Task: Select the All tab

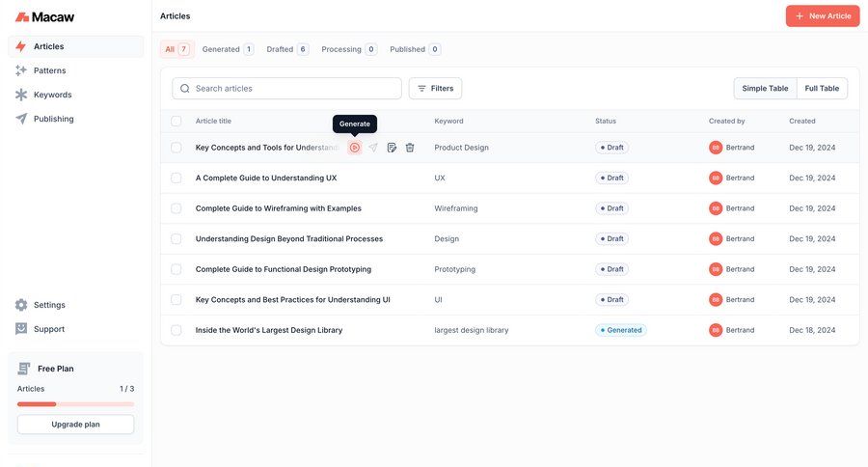Action: (x=177, y=49)
